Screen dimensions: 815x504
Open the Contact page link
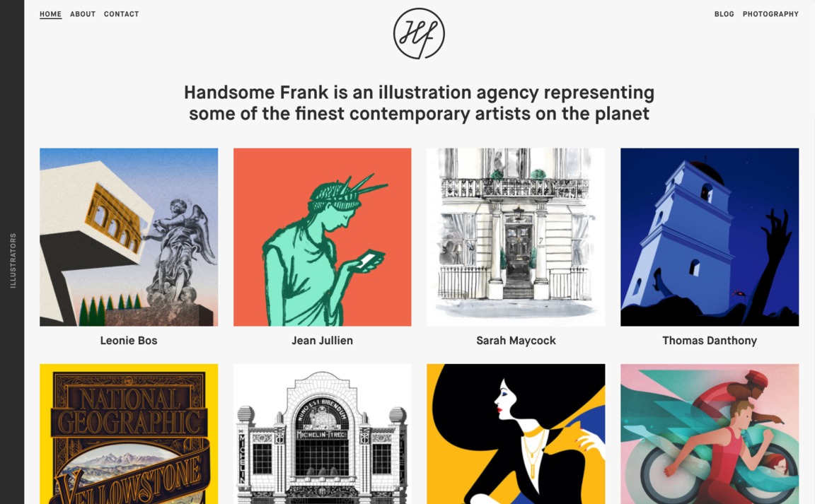[121, 14]
